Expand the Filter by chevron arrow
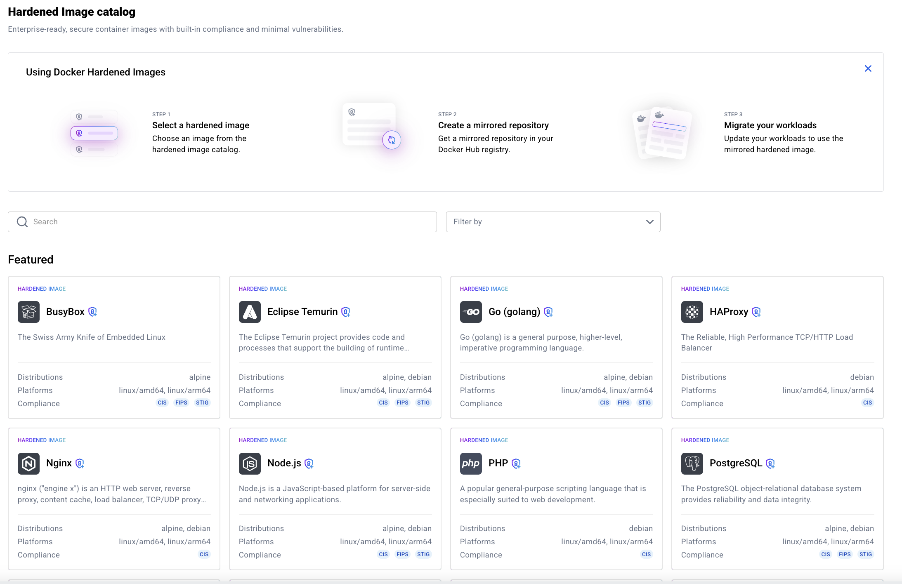 pyautogui.click(x=649, y=222)
